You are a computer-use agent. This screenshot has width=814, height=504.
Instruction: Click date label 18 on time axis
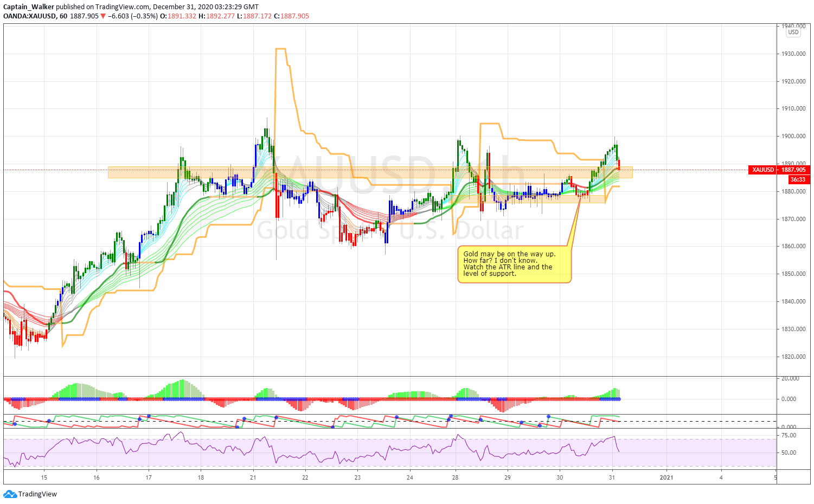click(x=201, y=477)
